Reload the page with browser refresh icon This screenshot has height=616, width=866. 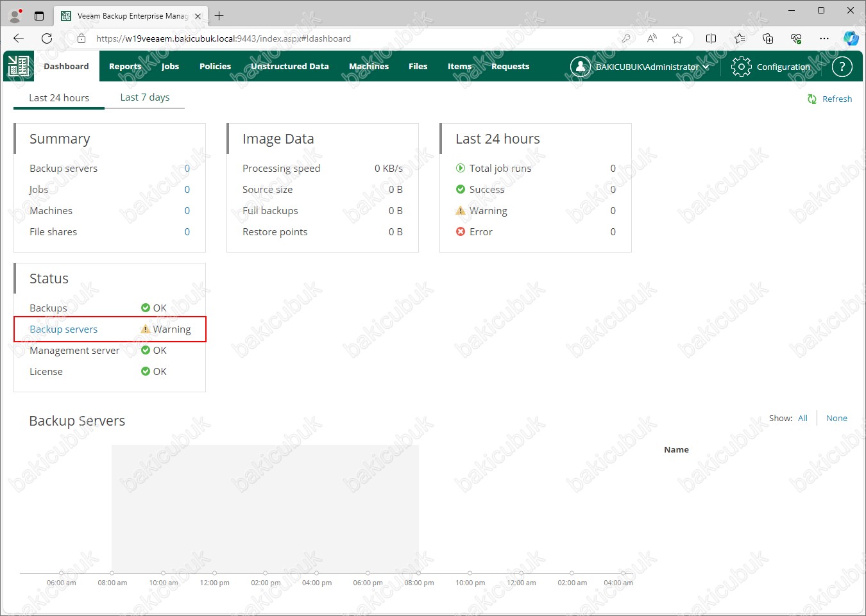[47, 38]
